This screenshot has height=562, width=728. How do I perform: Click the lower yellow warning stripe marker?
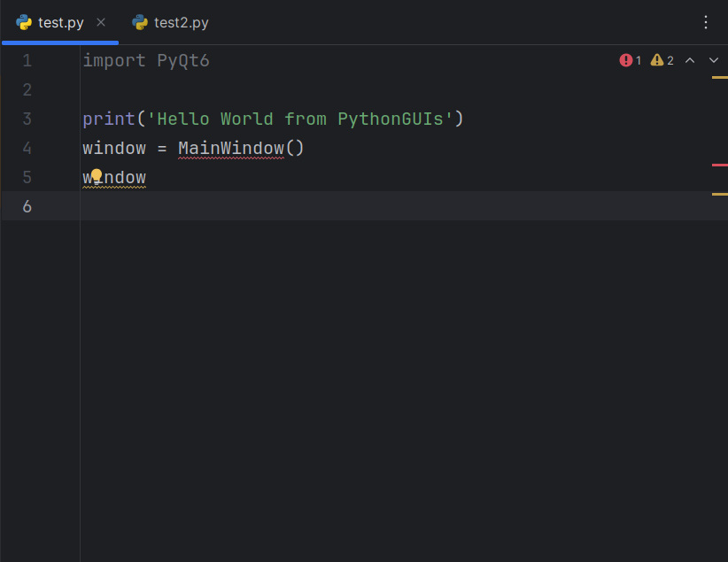point(720,194)
